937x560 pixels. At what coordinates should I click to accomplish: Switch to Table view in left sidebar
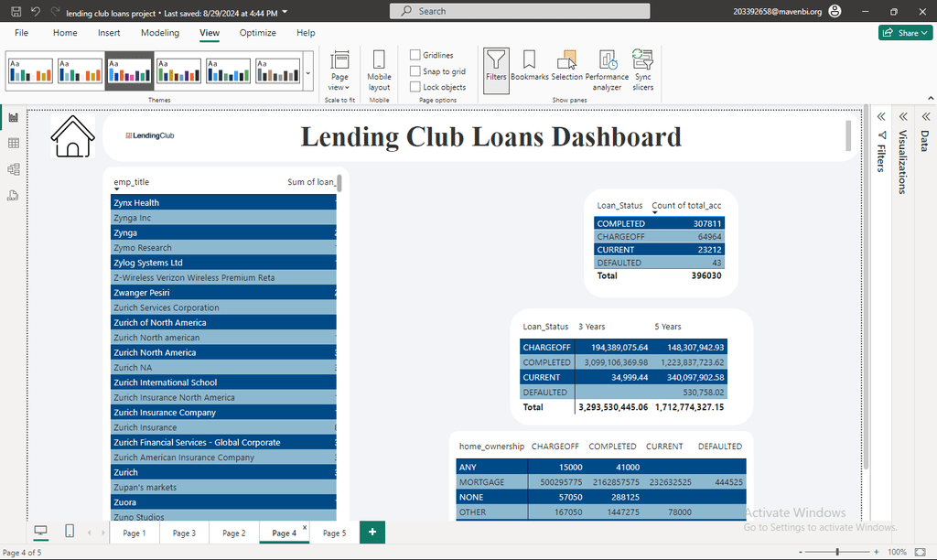[x=13, y=144]
